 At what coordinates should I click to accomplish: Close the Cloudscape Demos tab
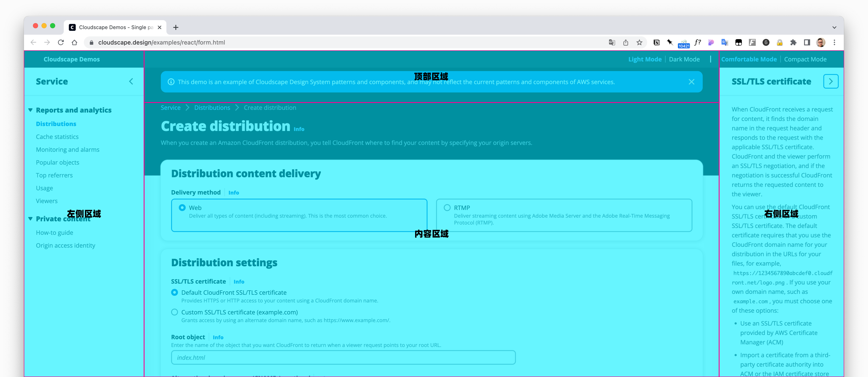[x=159, y=27]
